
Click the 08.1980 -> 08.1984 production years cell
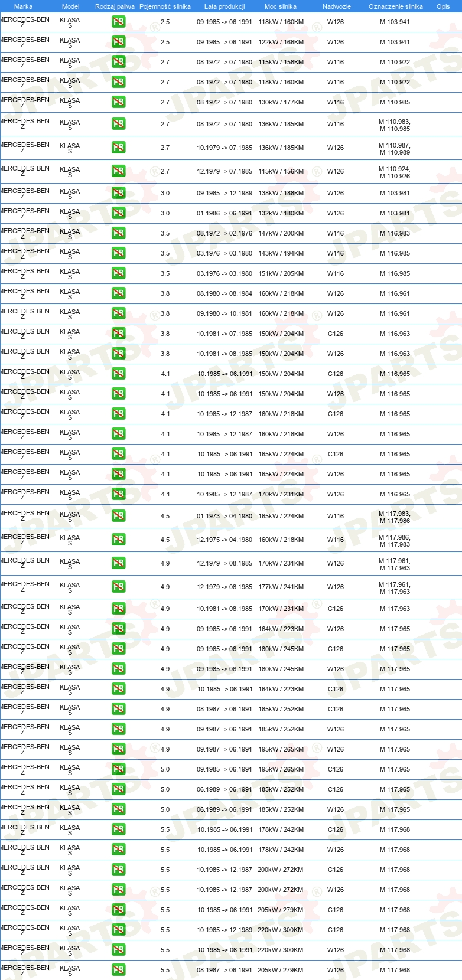pos(225,294)
